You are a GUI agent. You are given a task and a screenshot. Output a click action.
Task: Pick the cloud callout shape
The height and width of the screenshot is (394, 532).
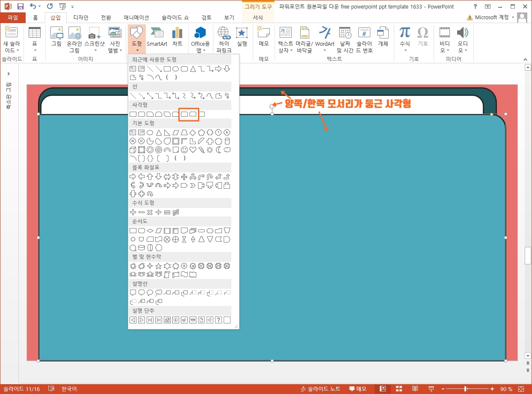[159, 293]
